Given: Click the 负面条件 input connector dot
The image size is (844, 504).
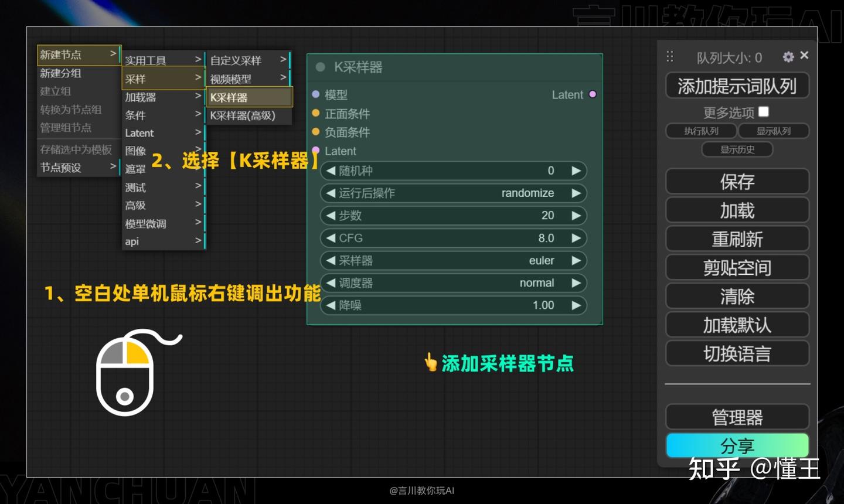Looking at the screenshot, I should [x=316, y=131].
